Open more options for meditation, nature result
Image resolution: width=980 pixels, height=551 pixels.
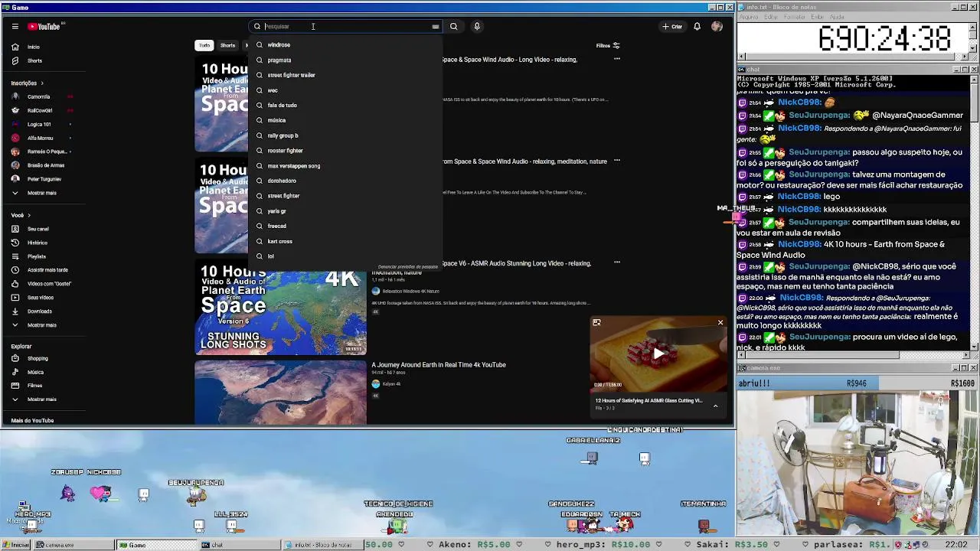click(617, 161)
